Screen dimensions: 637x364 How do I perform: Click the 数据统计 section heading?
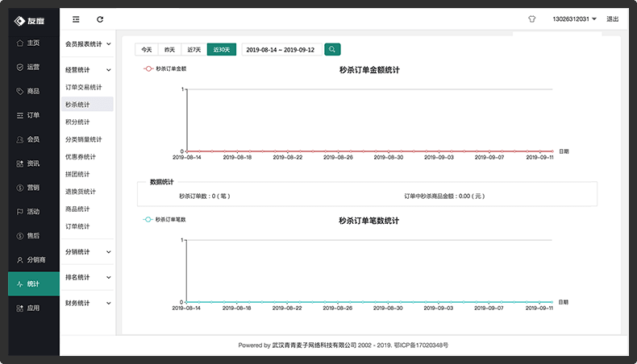[162, 182]
